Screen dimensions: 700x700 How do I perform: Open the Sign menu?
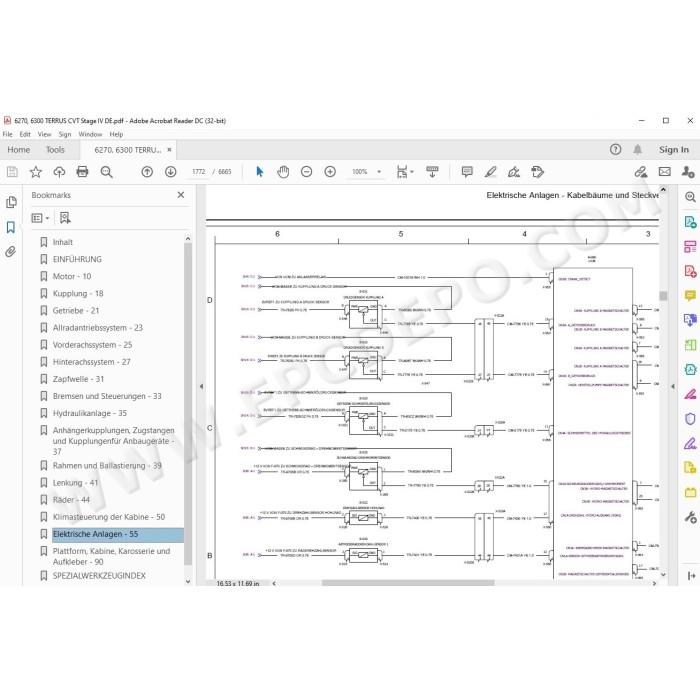click(65, 134)
